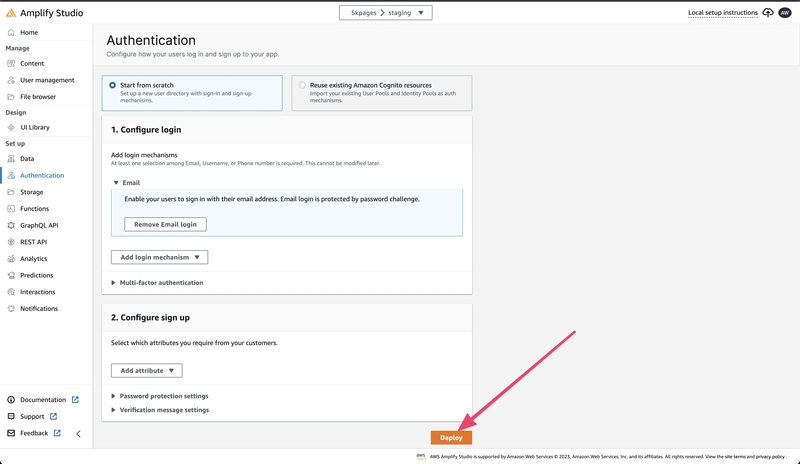Viewport: 800px width, 464px height.
Task: Open Data in the sidebar
Action: tap(27, 159)
